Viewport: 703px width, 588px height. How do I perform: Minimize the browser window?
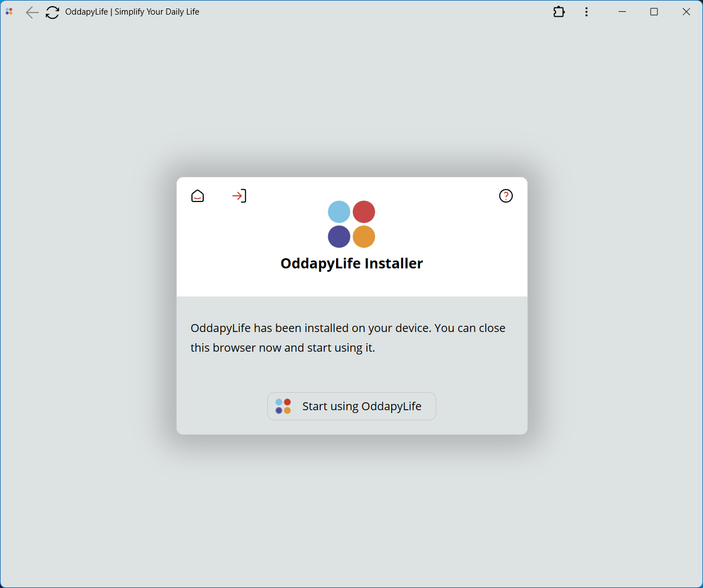click(x=622, y=11)
